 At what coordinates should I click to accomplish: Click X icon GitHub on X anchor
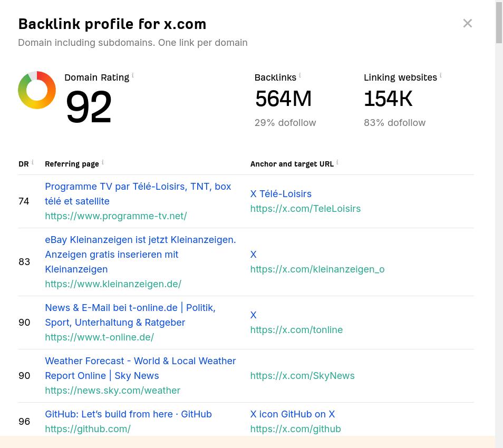[x=293, y=414]
